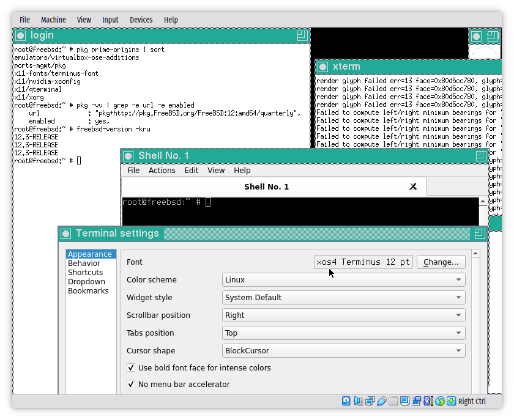Select Behavior in the settings category list
The image size is (514, 420).
(x=84, y=263)
